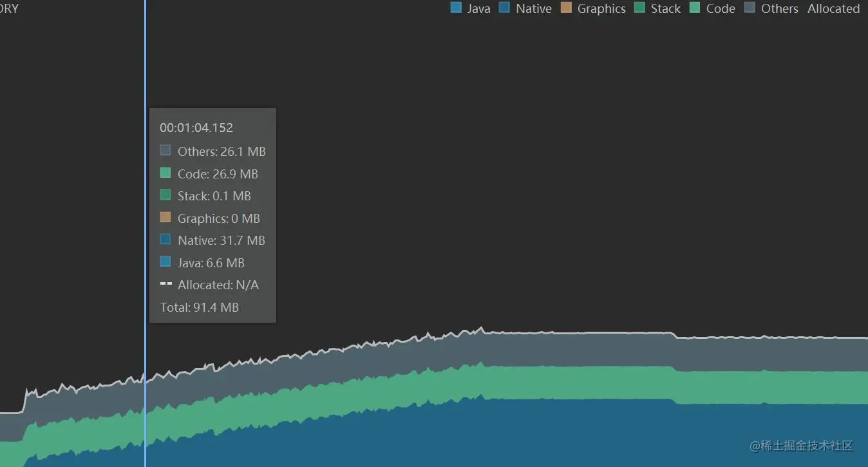Select the Code legend color square
The height and width of the screenshot is (467, 868).
[x=695, y=8]
